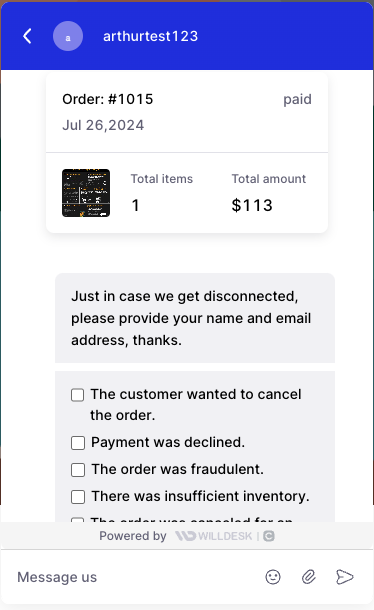Screen dimensions: 374x610
Task: Open the order product thumbnail image
Action: (86, 193)
